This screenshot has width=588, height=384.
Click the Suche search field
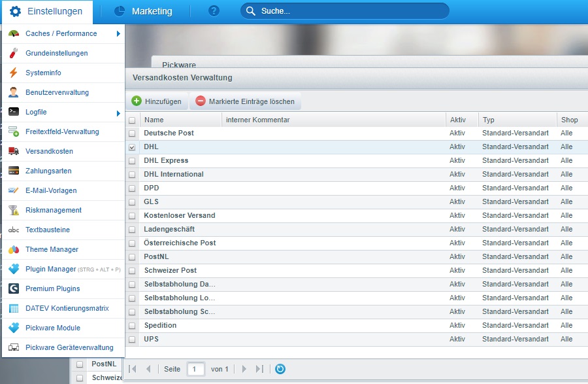(344, 11)
